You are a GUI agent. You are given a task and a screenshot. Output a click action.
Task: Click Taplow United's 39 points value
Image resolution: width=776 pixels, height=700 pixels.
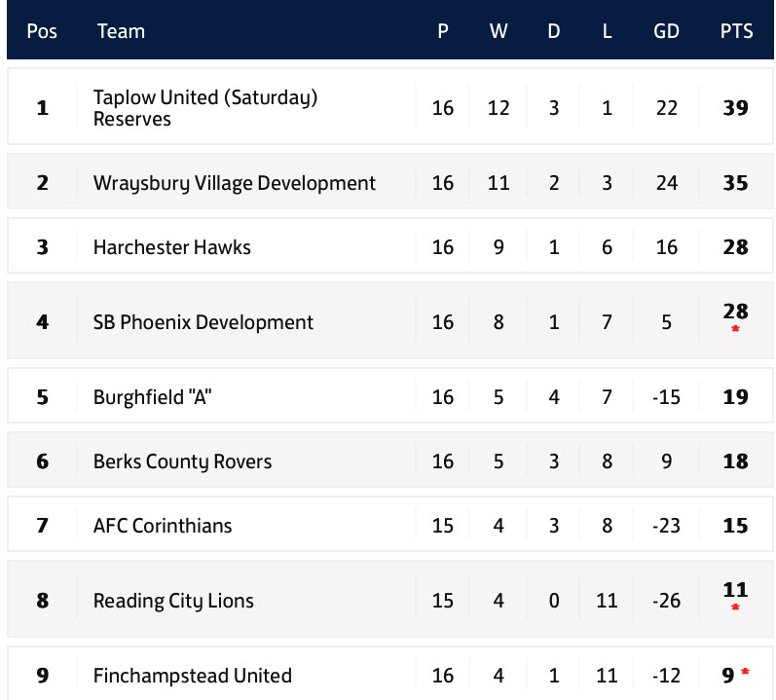pos(735,108)
